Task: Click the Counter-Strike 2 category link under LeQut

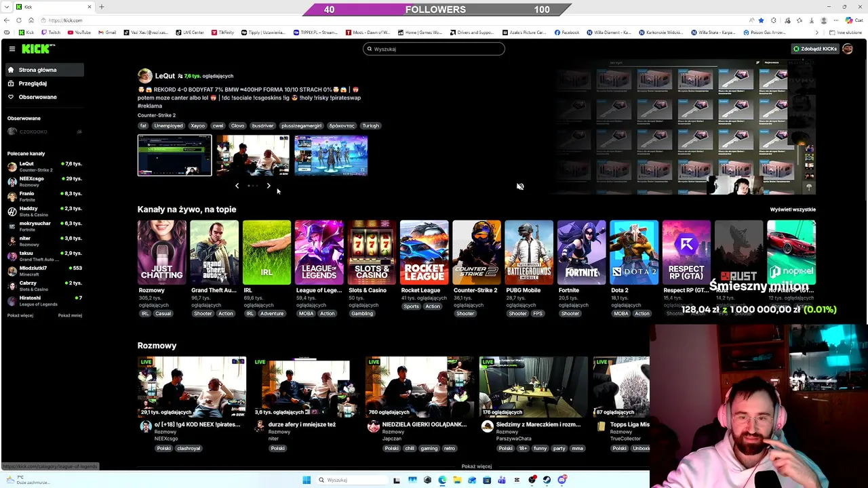Action: pyautogui.click(x=157, y=115)
